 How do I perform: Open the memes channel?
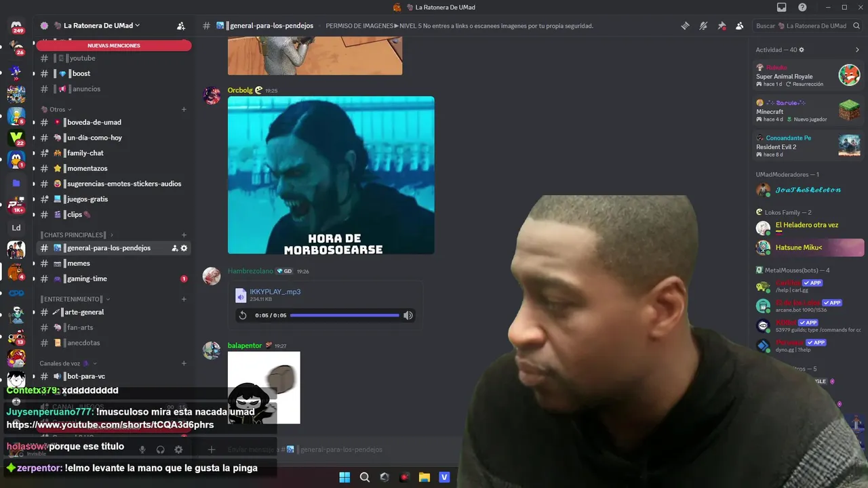tap(113, 263)
